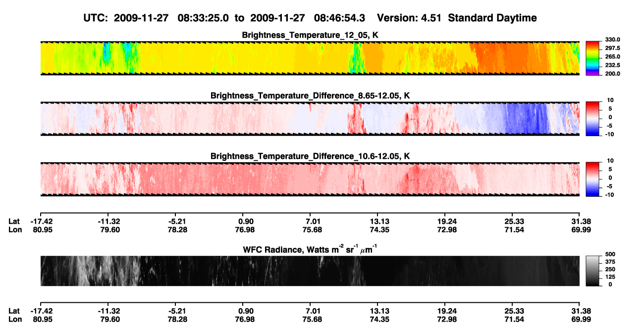Click the 8.65-12.05 difference image strip

[x=310, y=118]
